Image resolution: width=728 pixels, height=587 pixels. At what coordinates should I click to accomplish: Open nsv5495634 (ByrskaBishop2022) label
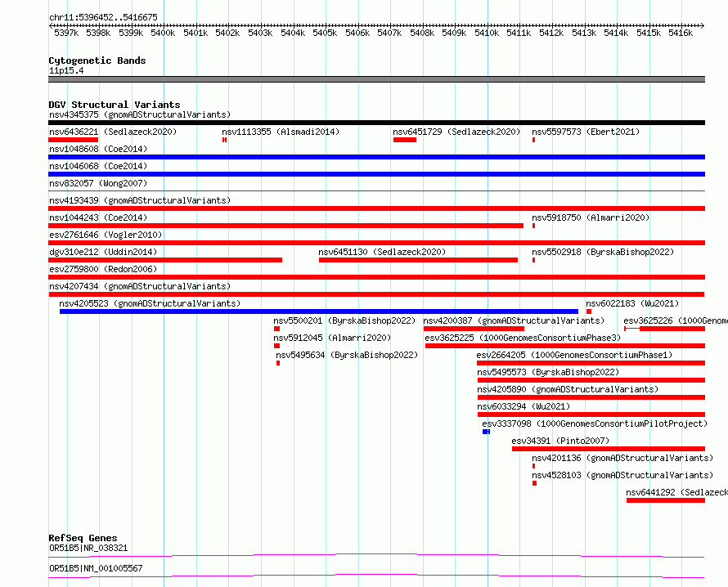click(347, 355)
